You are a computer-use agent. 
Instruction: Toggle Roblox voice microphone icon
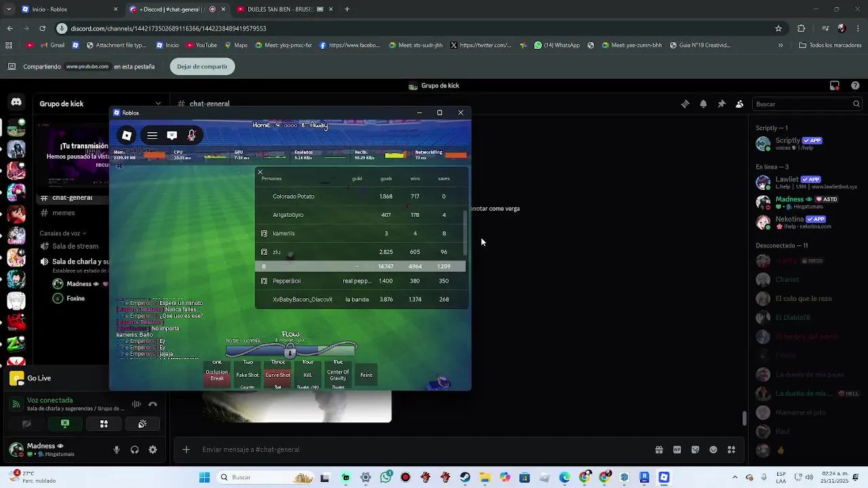(191, 136)
